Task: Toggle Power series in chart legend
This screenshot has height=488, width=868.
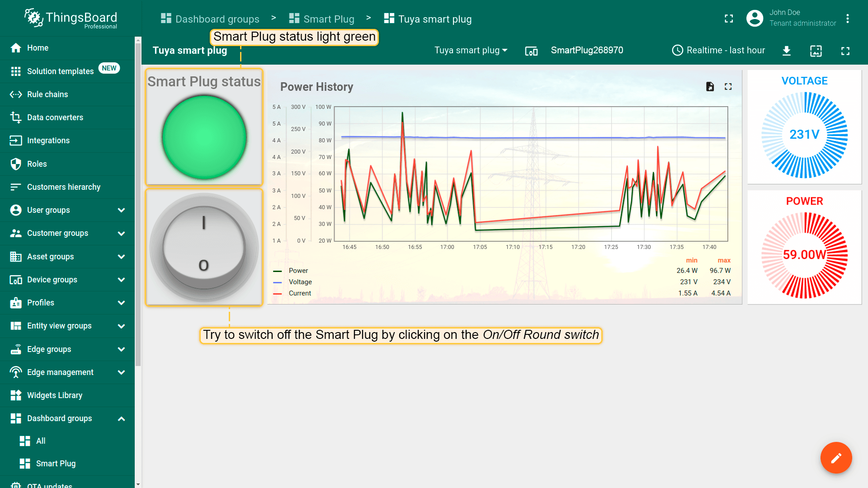Action: point(298,271)
